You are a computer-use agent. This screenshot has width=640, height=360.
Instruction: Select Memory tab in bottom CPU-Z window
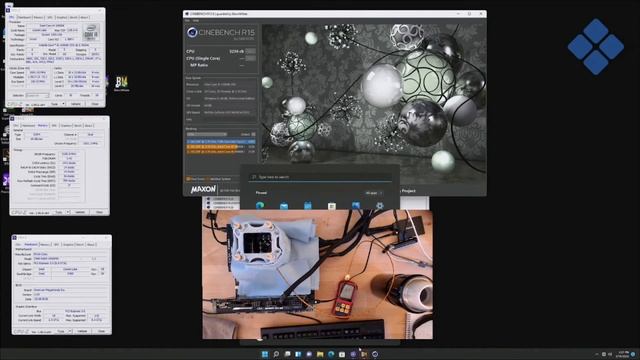44,244
